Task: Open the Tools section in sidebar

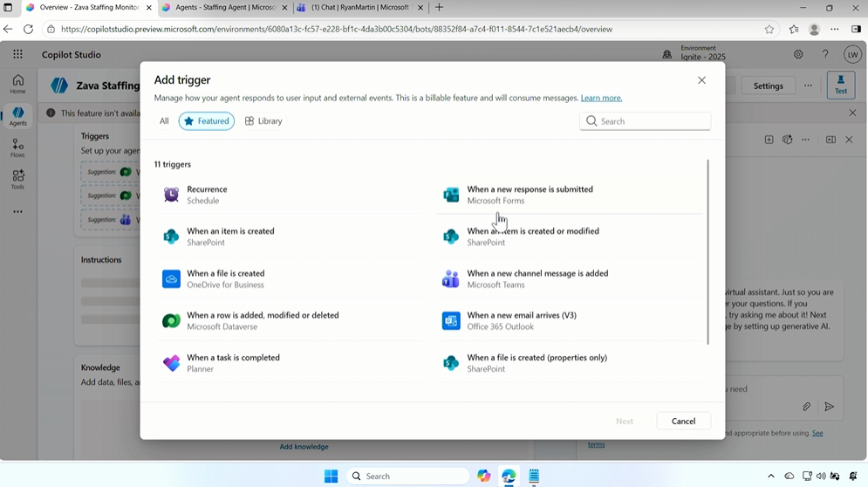Action: click(17, 180)
